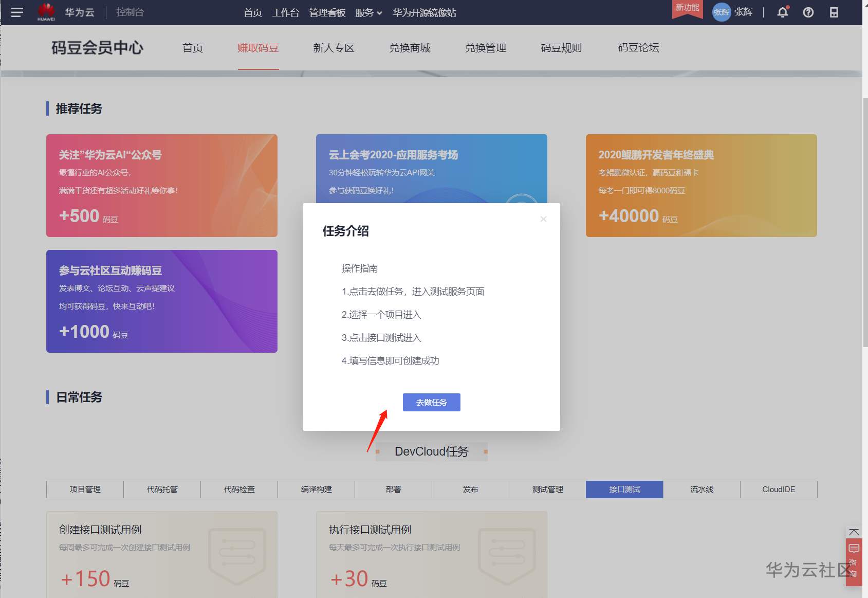The width and height of the screenshot is (868, 598).
Task: Click the +500 码豆 reward text
Action: coord(88,216)
